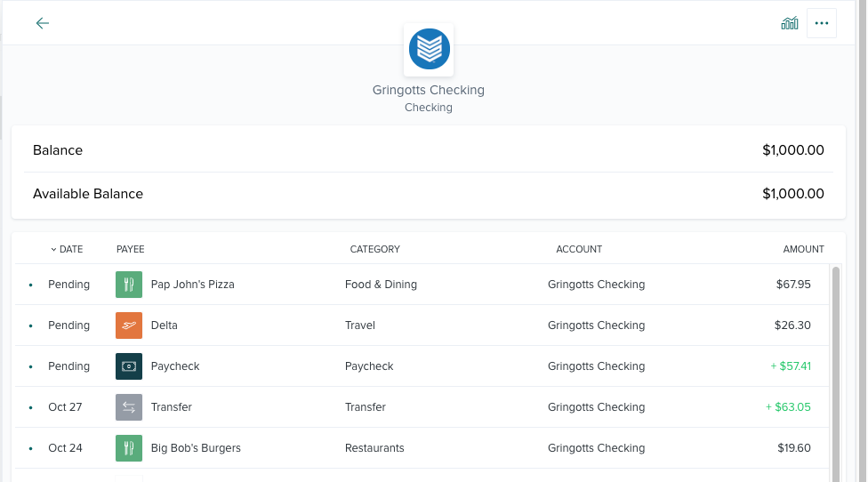Image resolution: width=868 pixels, height=482 pixels.
Task: Sort by the ACCOUNT column header
Action: pyautogui.click(x=579, y=249)
